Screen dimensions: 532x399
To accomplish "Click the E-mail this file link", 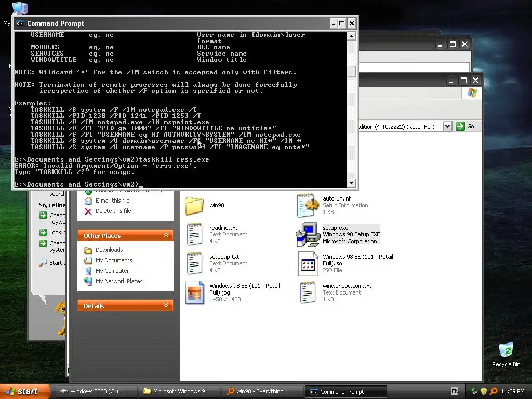I will point(112,201).
